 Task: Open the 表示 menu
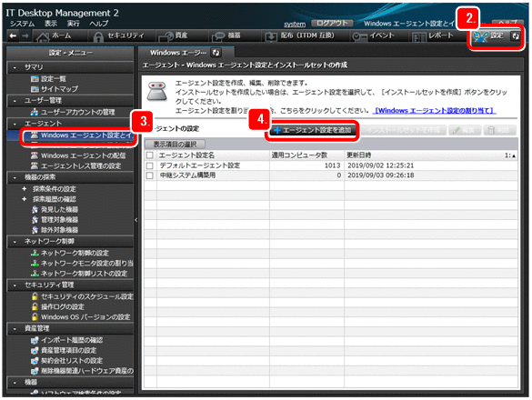(x=51, y=24)
